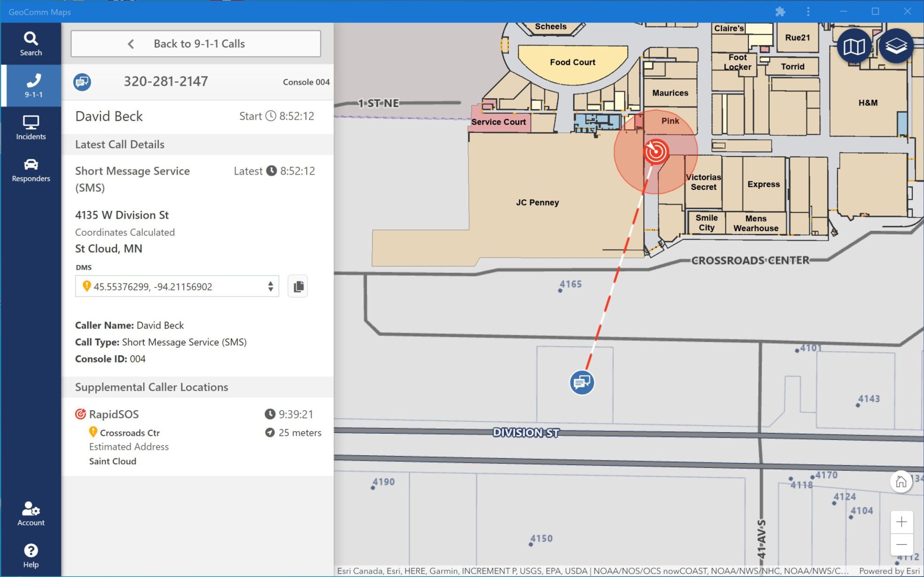The image size is (924, 577).
Task: Open the Incidents panel
Action: (31, 128)
